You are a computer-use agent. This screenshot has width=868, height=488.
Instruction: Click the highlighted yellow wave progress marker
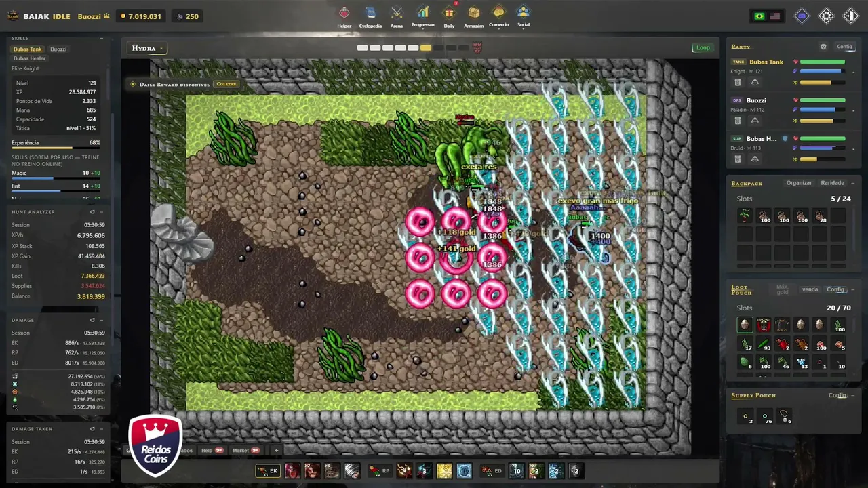pos(426,47)
